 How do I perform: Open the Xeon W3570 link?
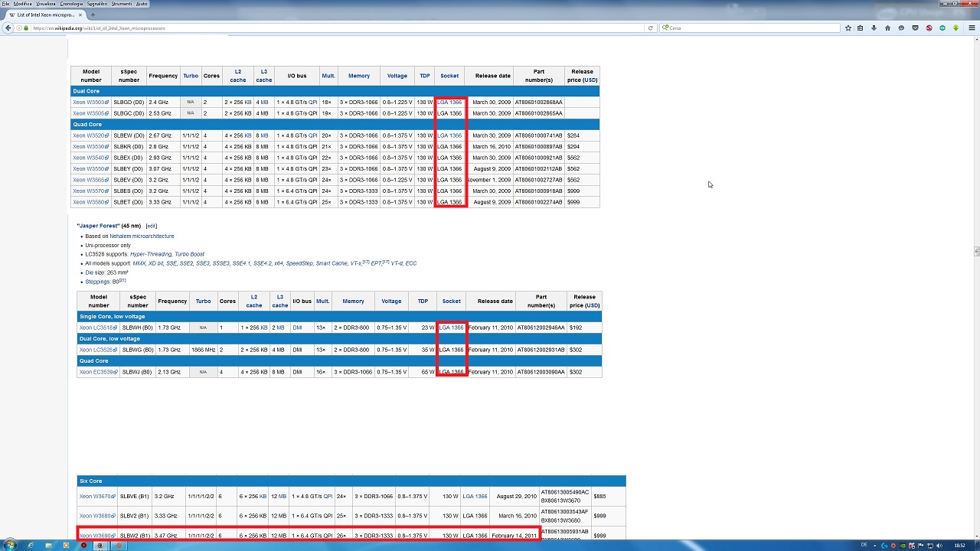point(91,191)
